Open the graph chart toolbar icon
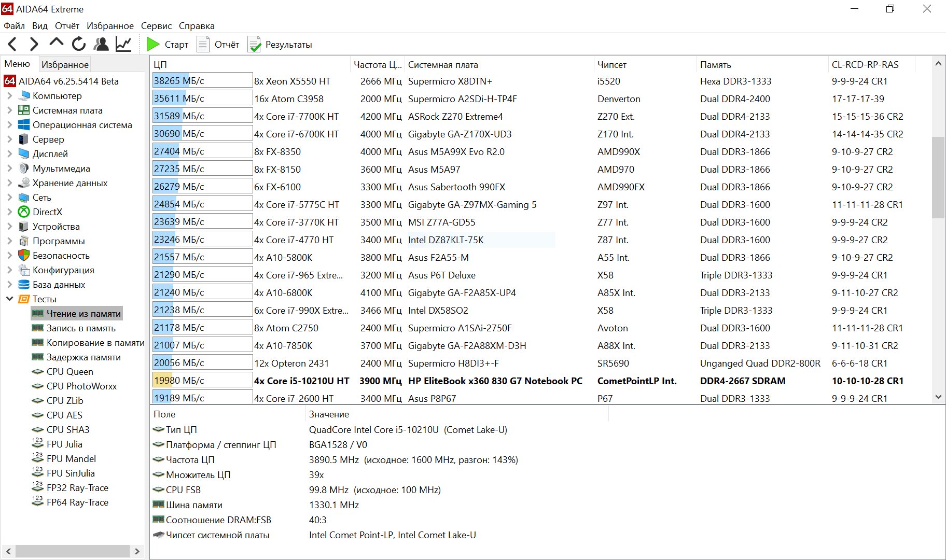This screenshot has height=560, width=946. (123, 45)
